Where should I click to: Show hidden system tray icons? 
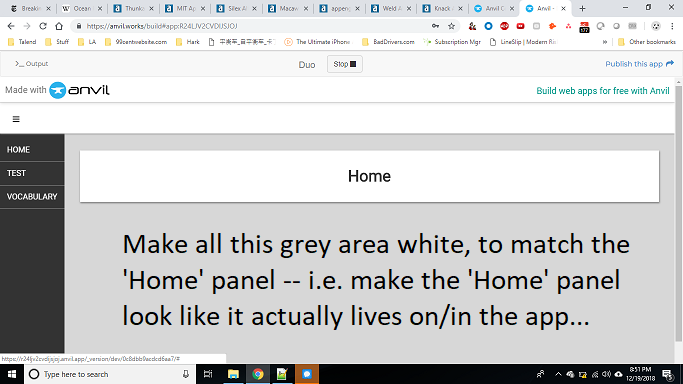[558, 374]
